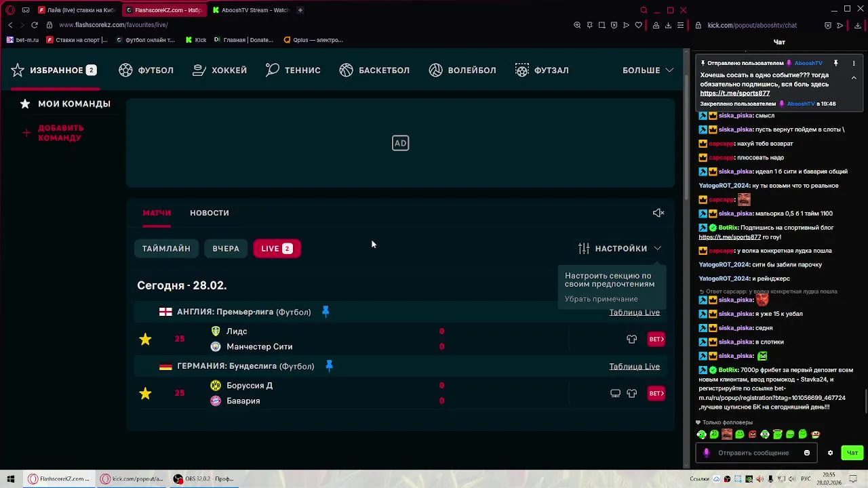Image resolution: width=868 pixels, height=488 pixels.
Task: Click the green Чат send button
Action: tap(852, 453)
